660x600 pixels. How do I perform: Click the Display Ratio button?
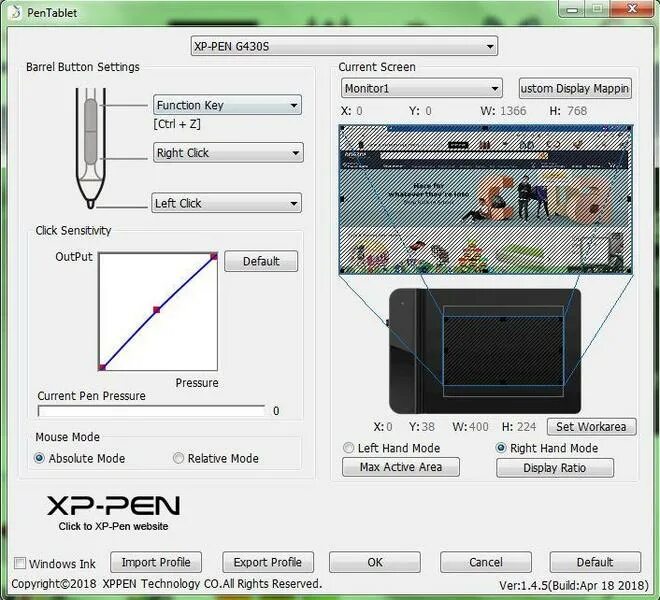coord(555,468)
